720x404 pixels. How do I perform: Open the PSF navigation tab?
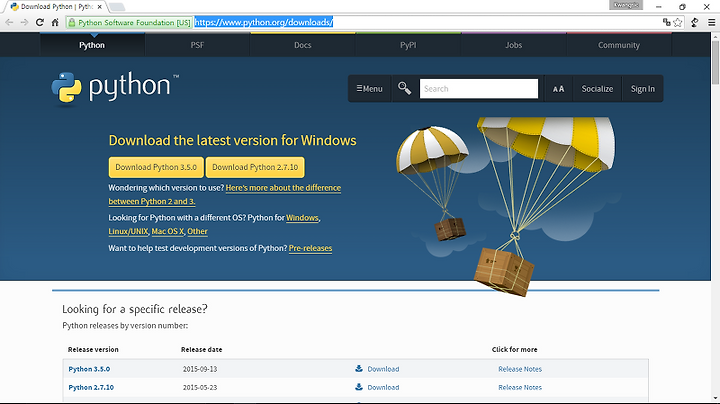(x=197, y=45)
